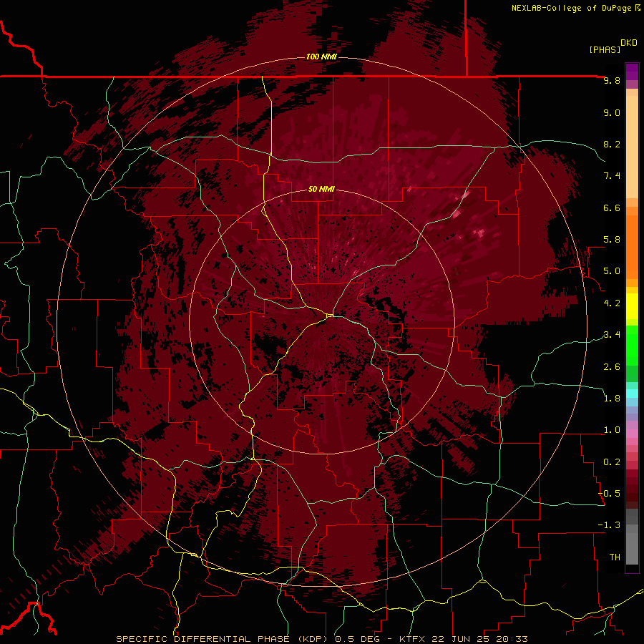Click the TH threshold label on the scale
This screenshot has width=644, height=644.
click(615, 557)
